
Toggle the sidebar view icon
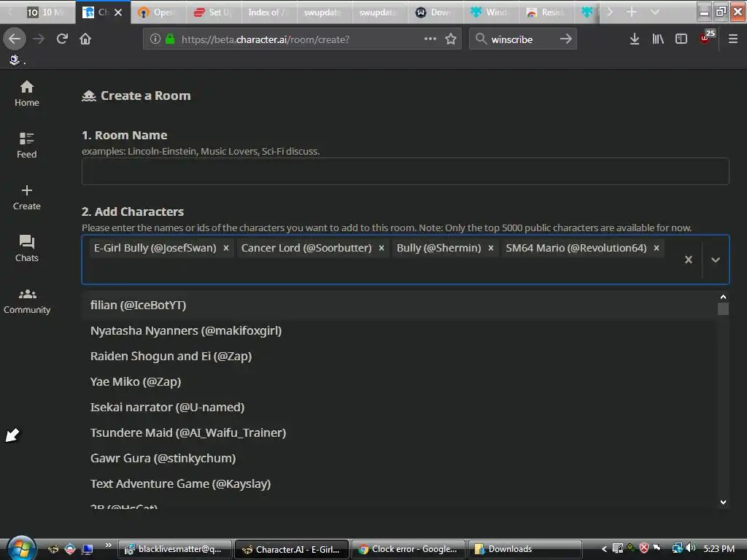[681, 39]
